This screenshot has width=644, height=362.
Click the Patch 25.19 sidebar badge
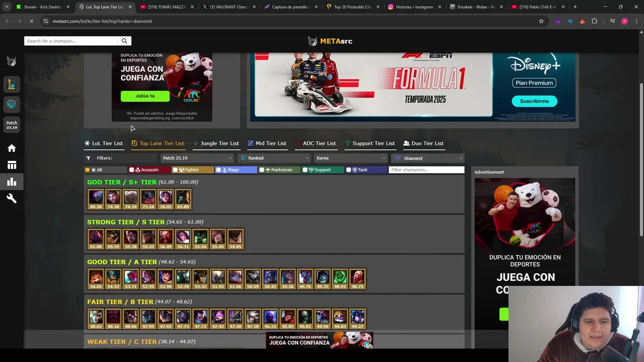tap(12, 125)
